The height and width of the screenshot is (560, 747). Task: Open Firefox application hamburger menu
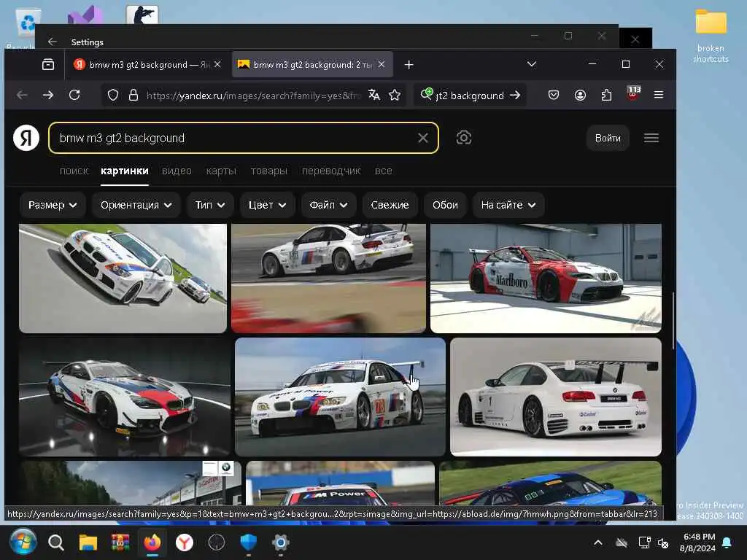click(659, 95)
